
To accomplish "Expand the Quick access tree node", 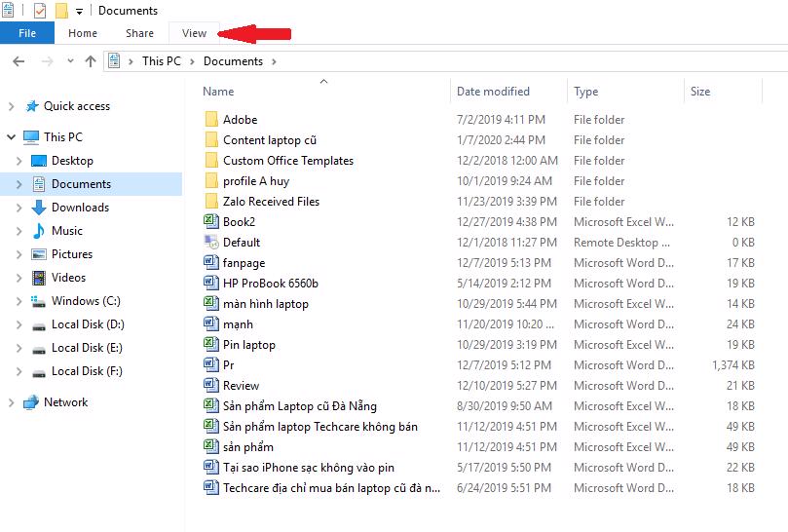I will [11, 106].
